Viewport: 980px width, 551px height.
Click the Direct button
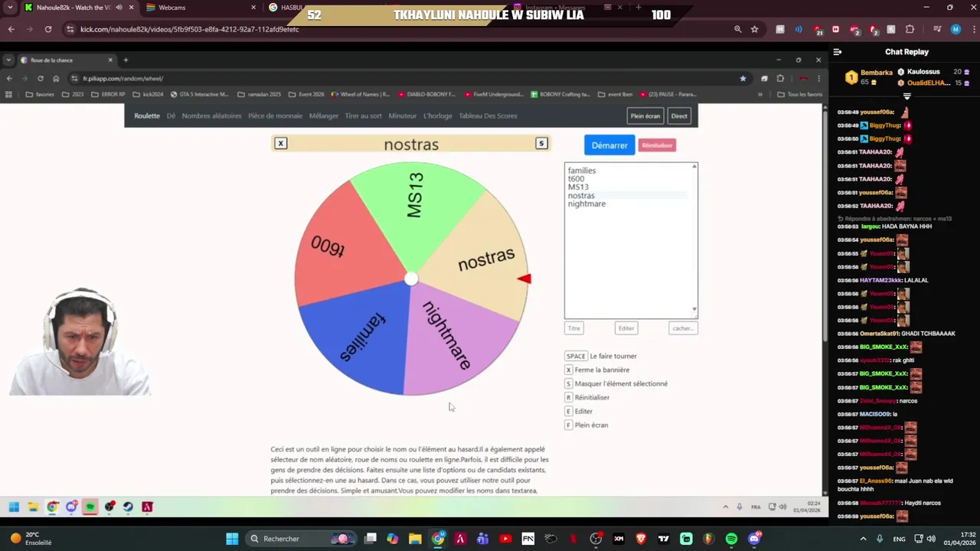(x=679, y=116)
